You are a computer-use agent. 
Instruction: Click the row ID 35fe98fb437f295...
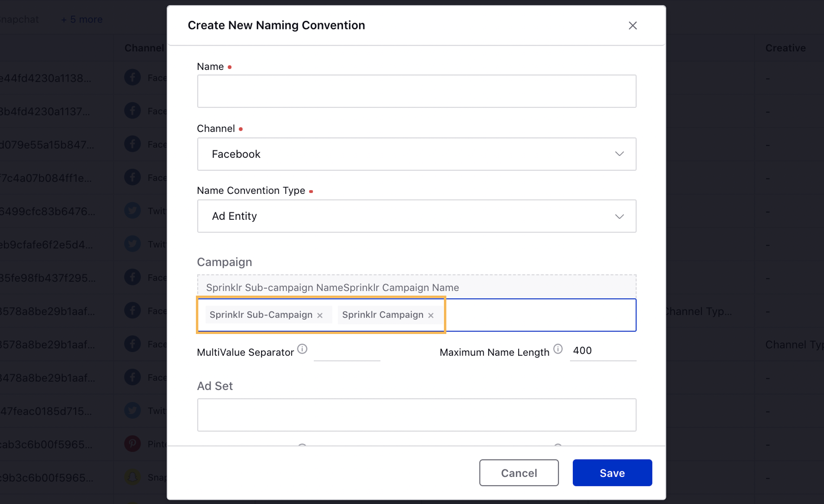pos(48,277)
